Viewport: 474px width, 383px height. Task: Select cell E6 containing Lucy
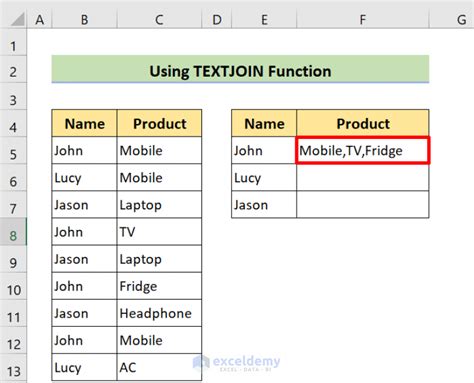tap(264, 178)
